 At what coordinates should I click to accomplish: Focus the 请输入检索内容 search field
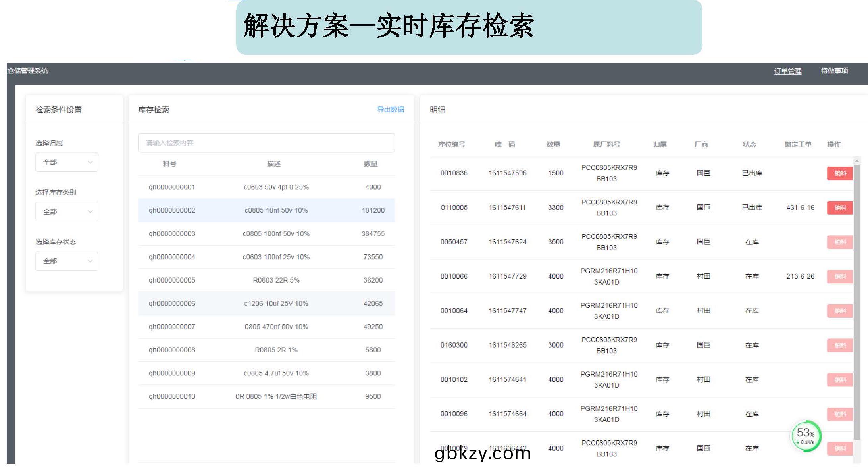tap(266, 143)
